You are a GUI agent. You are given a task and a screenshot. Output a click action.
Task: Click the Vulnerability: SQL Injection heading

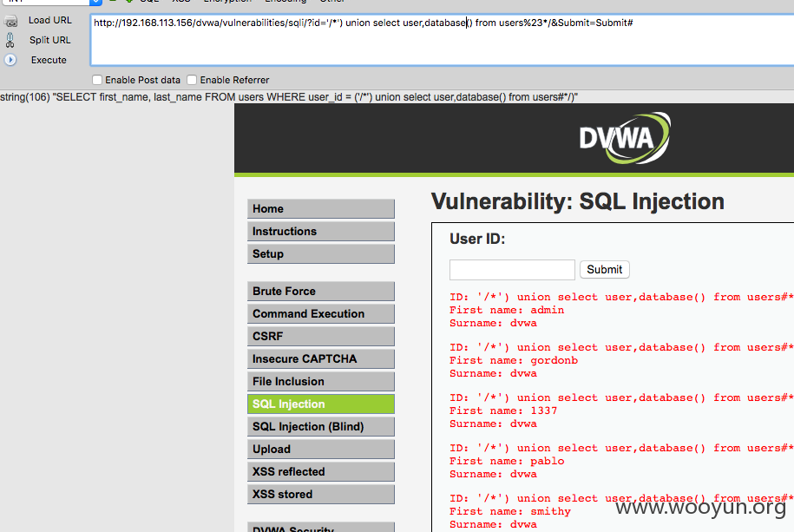578,201
